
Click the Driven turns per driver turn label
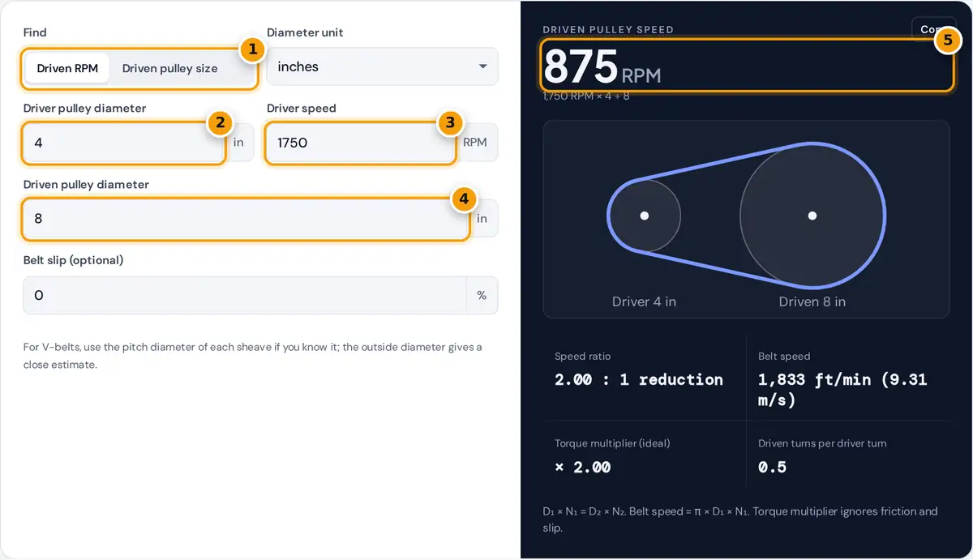pyautogui.click(x=822, y=443)
